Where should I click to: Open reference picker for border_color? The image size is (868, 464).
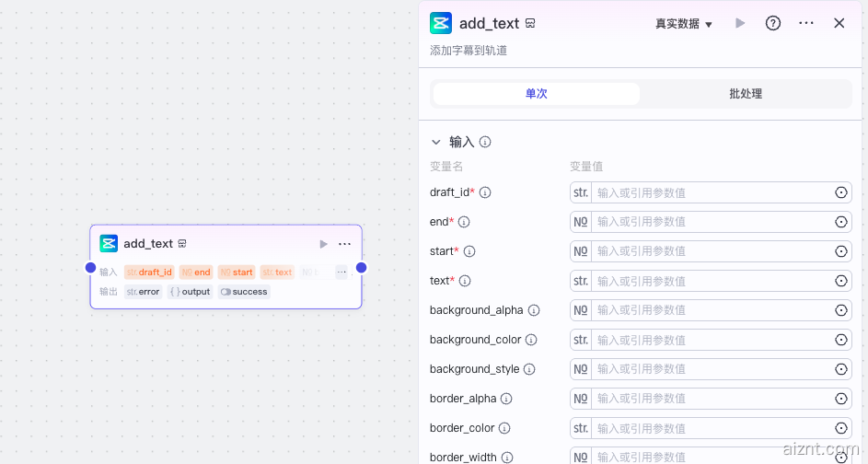point(841,428)
